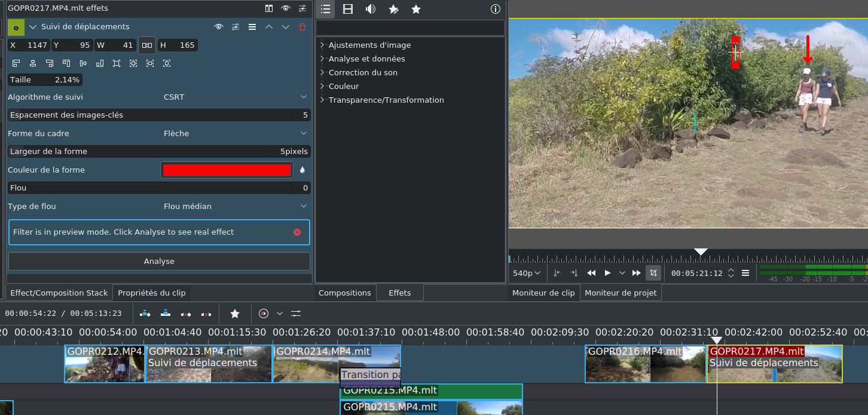Align the frame to the bottom edge
This screenshot has width=868, height=415.
(100, 63)
